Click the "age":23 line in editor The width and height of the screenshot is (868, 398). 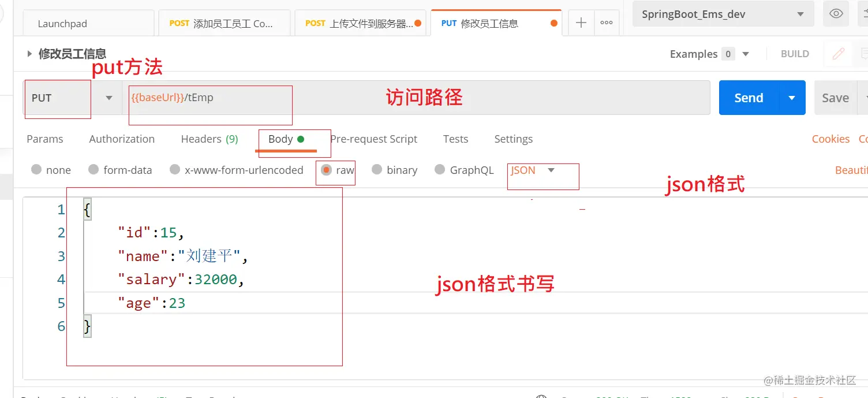[x=151, y=303]
